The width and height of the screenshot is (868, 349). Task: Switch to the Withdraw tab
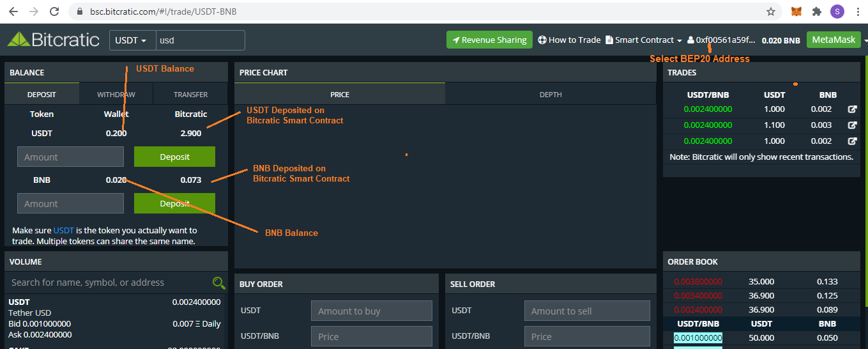tap(116, 95)
